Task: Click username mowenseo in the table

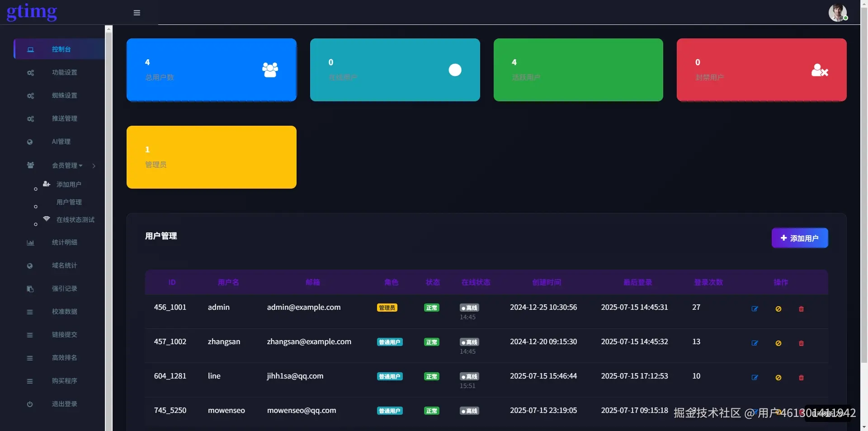Action: 226,410
